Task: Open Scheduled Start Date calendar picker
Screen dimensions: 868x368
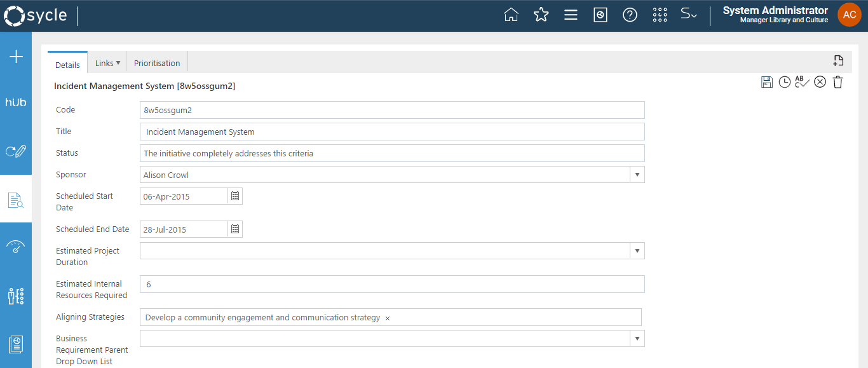Action: [x=235, y=196]
